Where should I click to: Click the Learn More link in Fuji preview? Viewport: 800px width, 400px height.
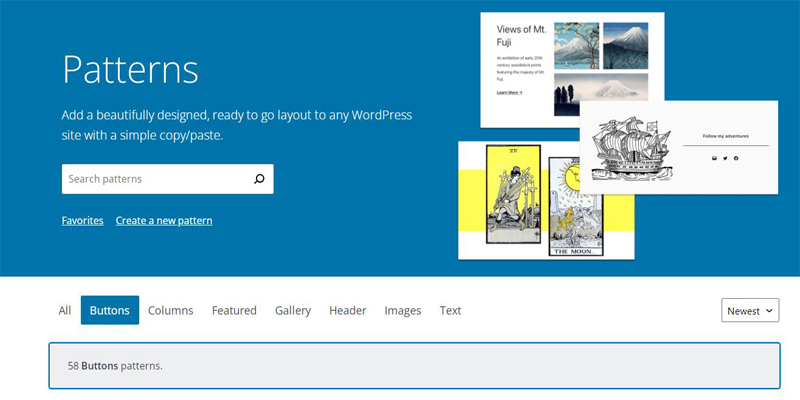(509, 92)
